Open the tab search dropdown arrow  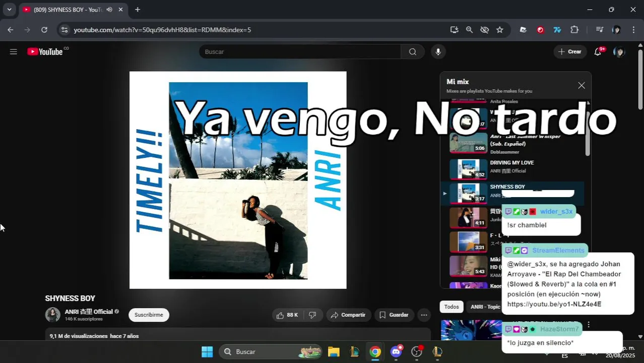click(9, 10)
